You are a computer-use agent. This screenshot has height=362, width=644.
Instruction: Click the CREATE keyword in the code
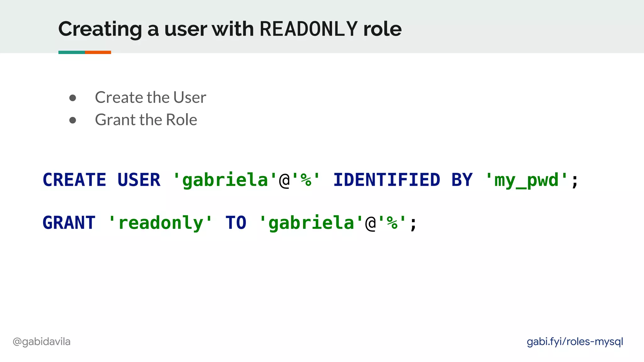[75, 180]
